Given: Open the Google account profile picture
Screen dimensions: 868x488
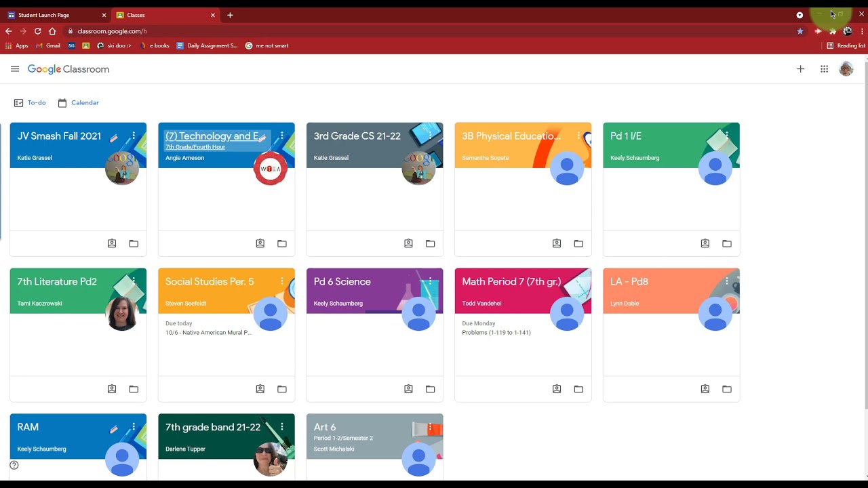Looking at the screenshot, I should tap(846, 69).
